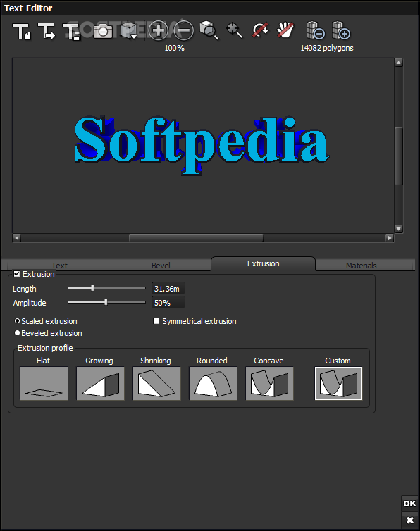Click the Length value field 31.36m
This screenshot has height=531, width=420.
(x=168, y=289)
